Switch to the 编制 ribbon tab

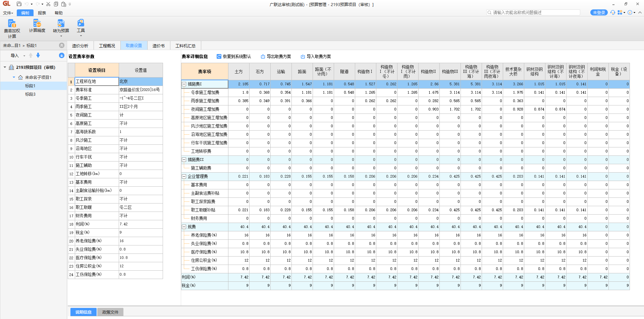pos(25,13)
